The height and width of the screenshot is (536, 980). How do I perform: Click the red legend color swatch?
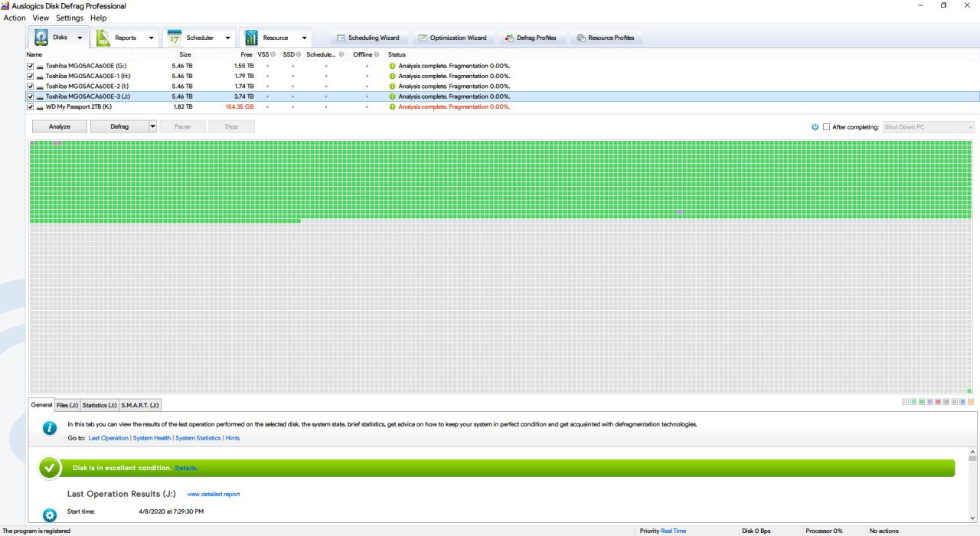[938, 401]
